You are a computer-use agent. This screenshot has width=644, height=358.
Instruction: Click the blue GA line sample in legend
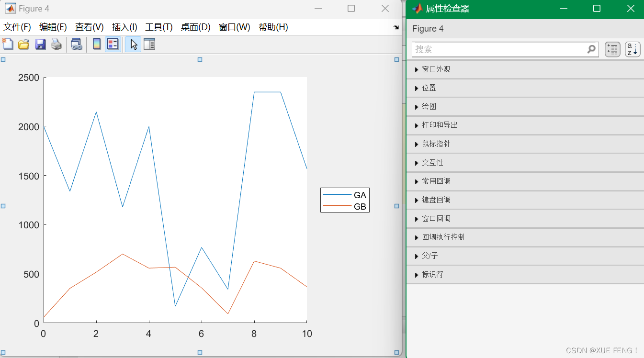337,195
